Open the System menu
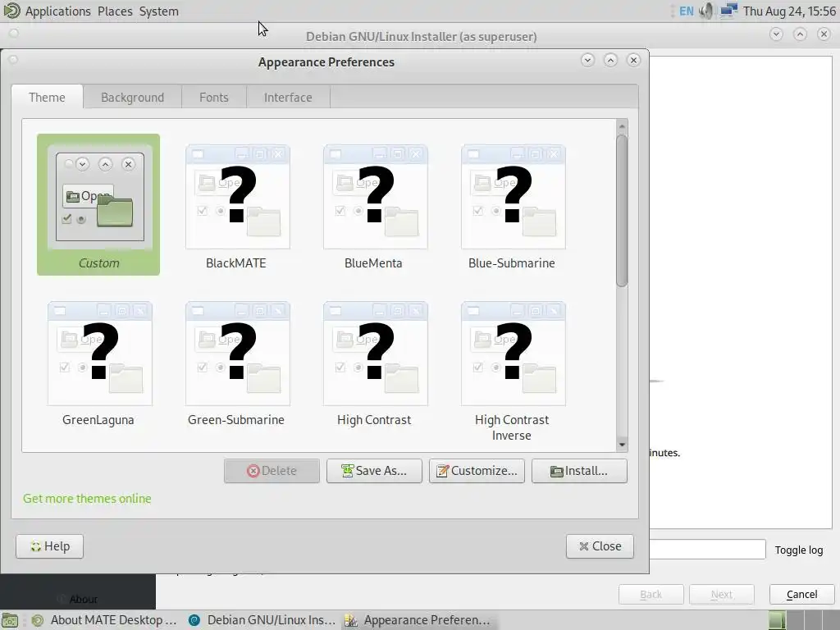 (x=158, y=11)
